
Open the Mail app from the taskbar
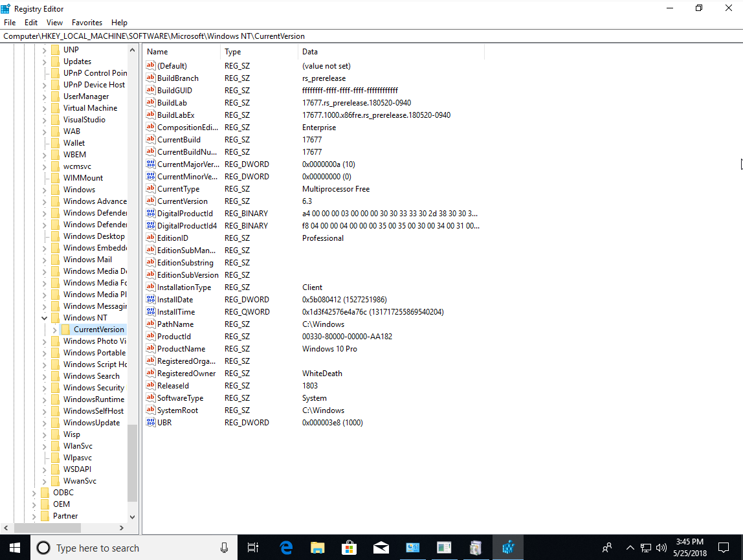coord(381,548)
